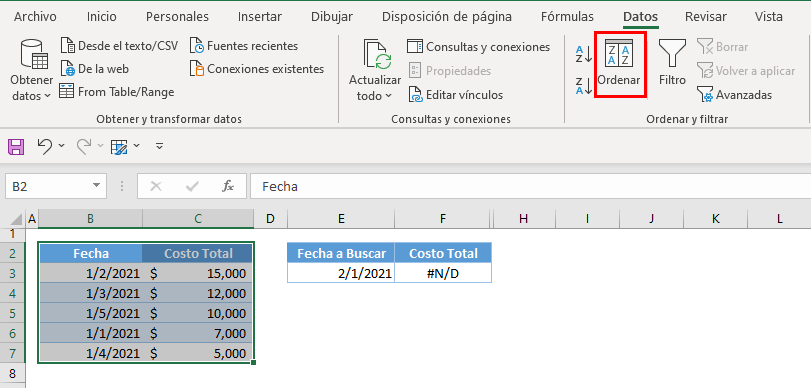The image size is (811, 388).
Task: Click the Name Box showing B2
Action: (47, 186)
